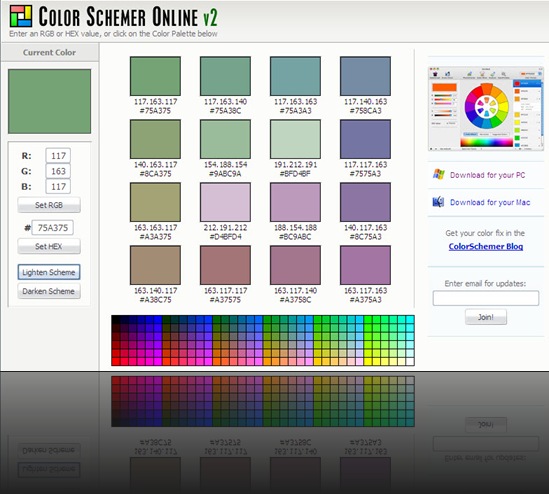
Task: Select the #A38C75 tan swatch
Action: click(155, 265)
